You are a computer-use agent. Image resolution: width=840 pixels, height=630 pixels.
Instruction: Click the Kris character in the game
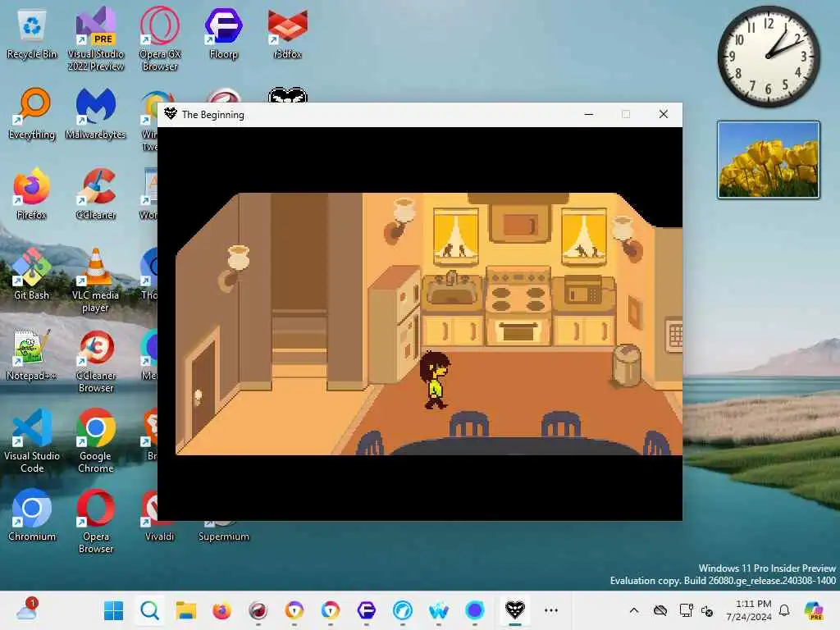(435, 380)
